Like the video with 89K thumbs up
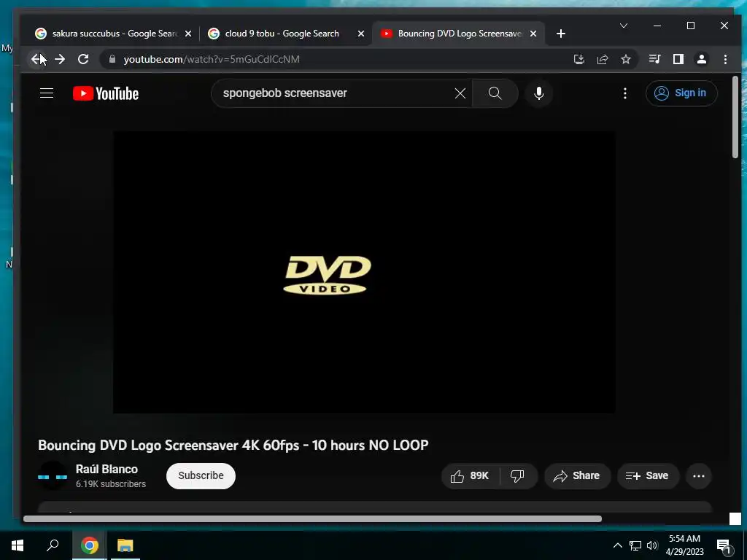 pyautogui.click(x=471, y=475)
